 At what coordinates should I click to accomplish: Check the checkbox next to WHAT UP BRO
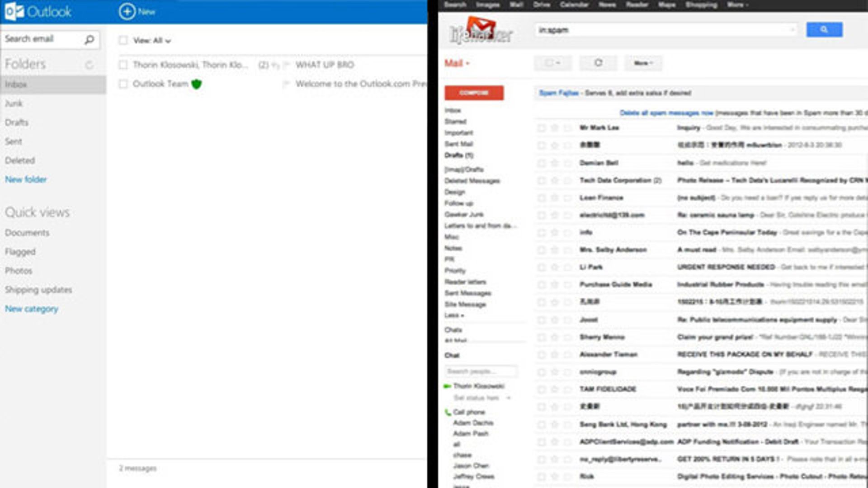123,64
